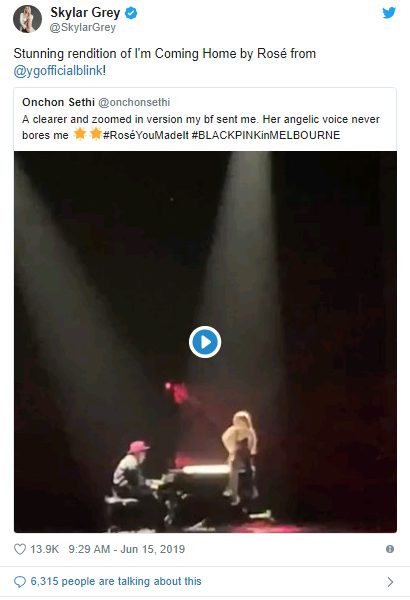Expand replies with the chevron arrow
Image resolution: width=410 pixels, height=600 pixels.
(x=390, y=582)
